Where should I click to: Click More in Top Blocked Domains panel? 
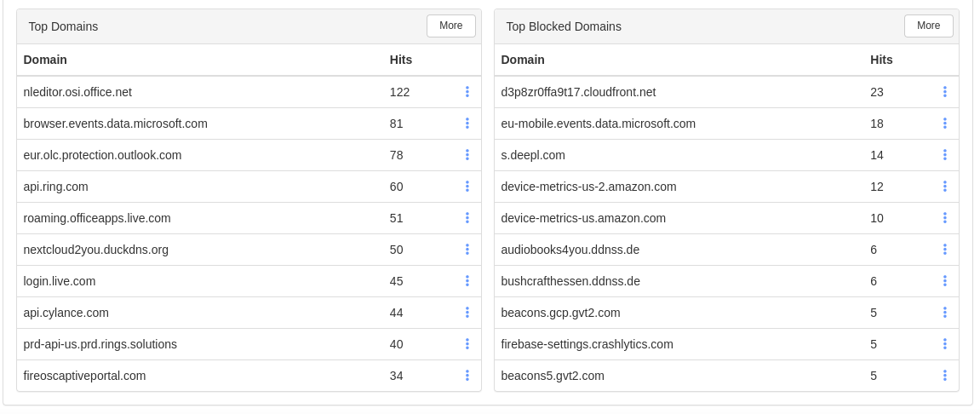(928, 26)
